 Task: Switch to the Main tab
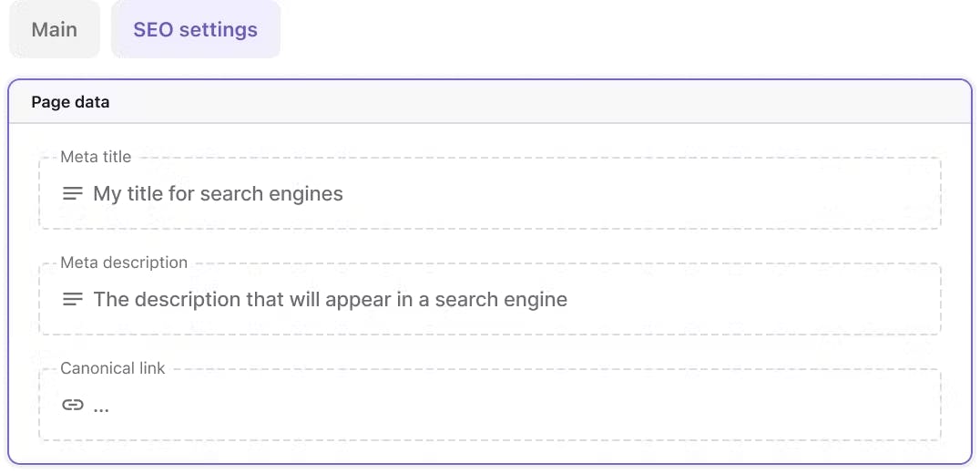(55, 30)
